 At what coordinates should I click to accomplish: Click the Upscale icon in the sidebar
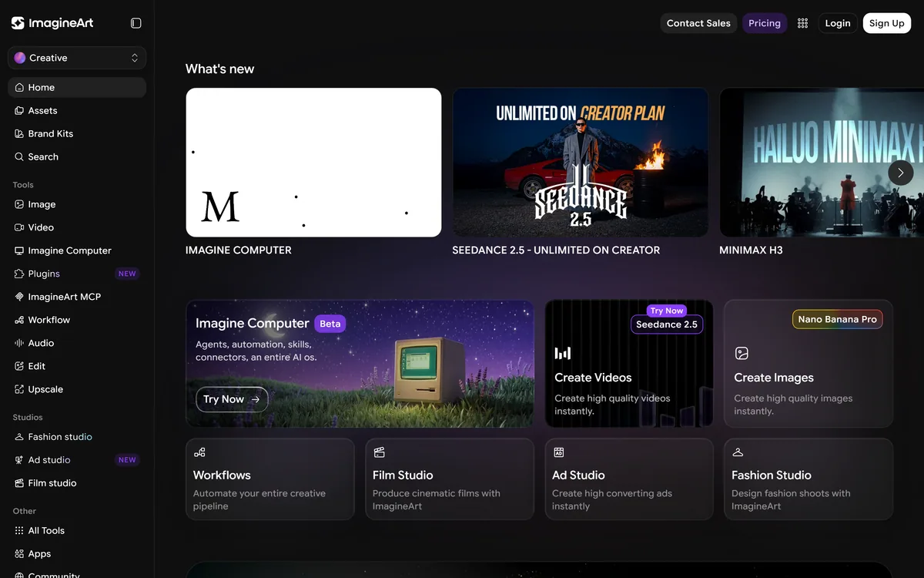pos(20,389)
